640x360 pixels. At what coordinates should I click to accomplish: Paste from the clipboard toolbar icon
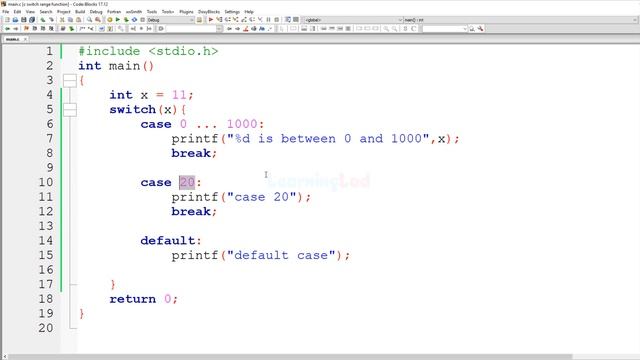click(x=78, y=20)
